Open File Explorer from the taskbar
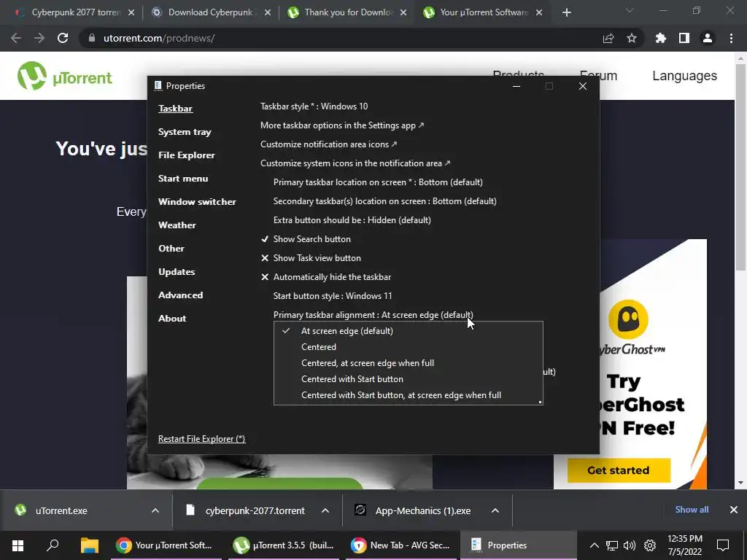The height and width of the screenshot is (560, 747). click(x=89, y=545)
